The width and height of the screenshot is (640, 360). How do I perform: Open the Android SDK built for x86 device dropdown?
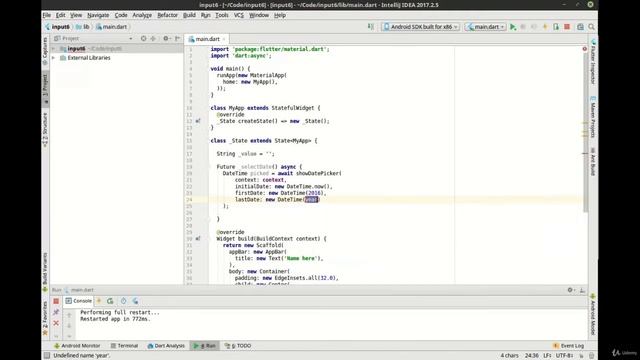pos(420,27)
